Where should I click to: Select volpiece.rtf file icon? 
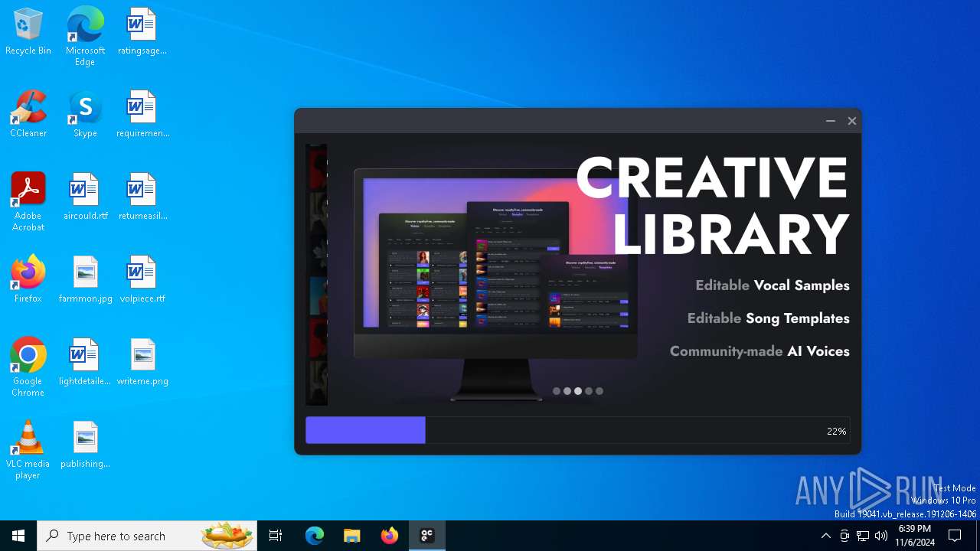click(x=142, y=280)
